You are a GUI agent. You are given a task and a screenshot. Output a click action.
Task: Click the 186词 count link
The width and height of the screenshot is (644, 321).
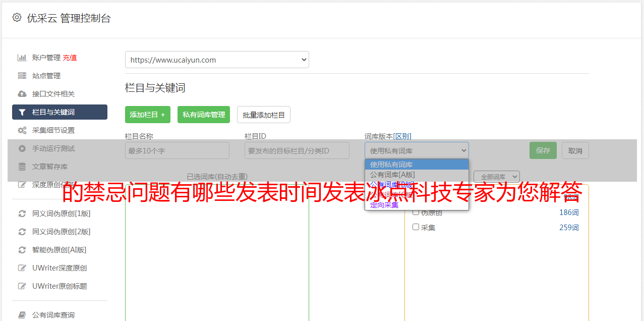pos(569,212)
